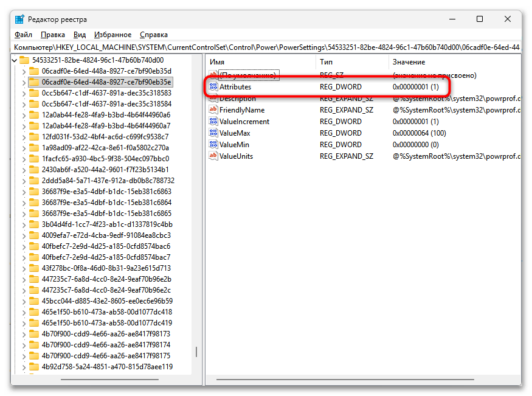Sort values by the Имя column header

[261, 62]
